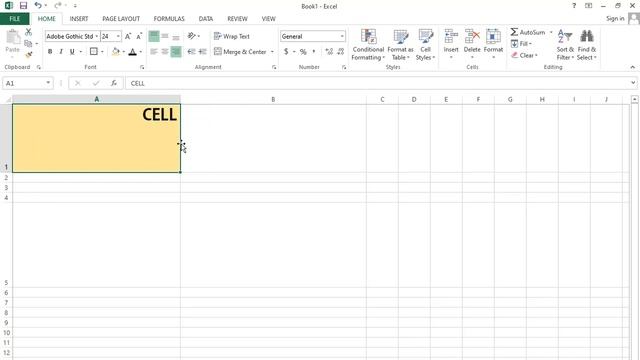Screen dimensions: 640x360
Task: Click the Accounting dollar format icon
Action: (x=286, y=51)
